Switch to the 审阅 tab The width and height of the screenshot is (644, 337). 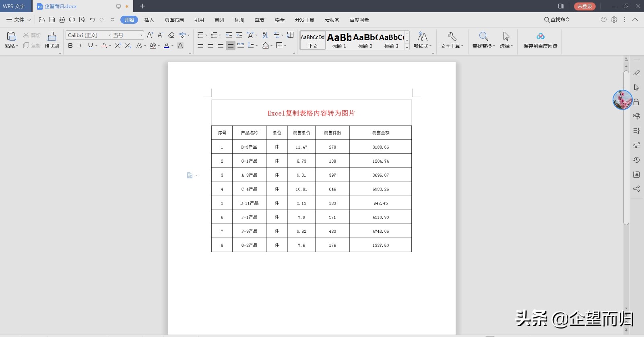219,20
